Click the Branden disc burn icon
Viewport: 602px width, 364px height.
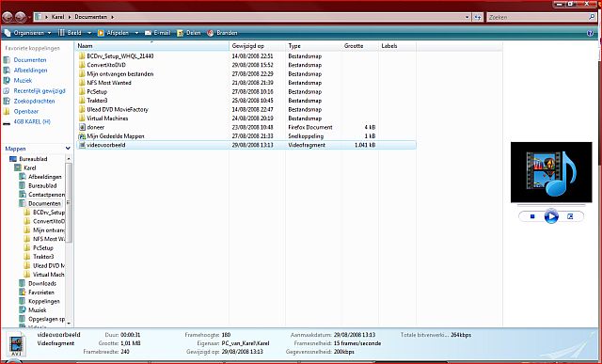pyautogui.click(x=211, y=33)
